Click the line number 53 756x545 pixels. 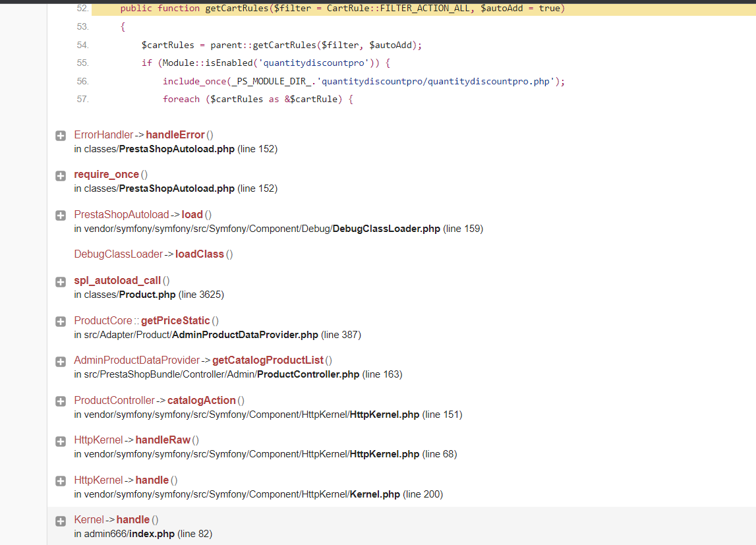pos(82,26)
